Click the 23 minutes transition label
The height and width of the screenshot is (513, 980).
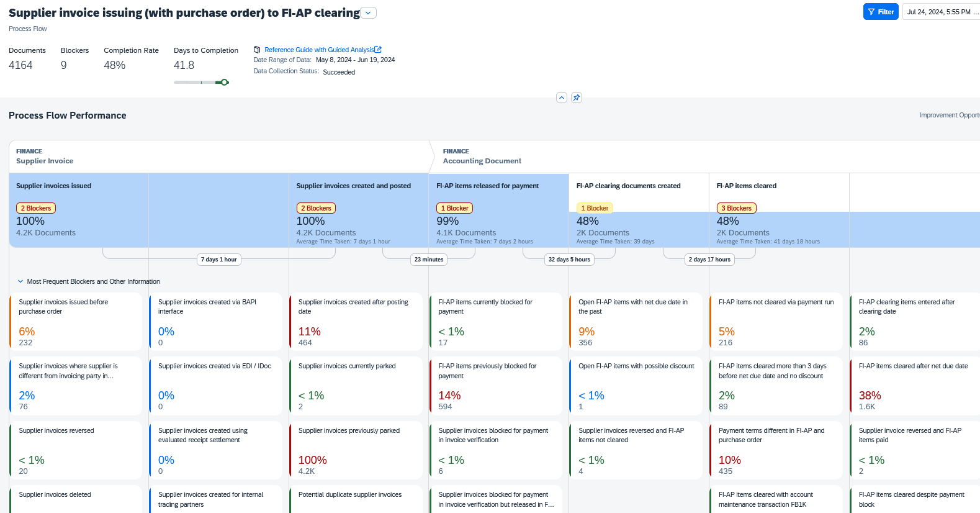(x=429, y=260)
